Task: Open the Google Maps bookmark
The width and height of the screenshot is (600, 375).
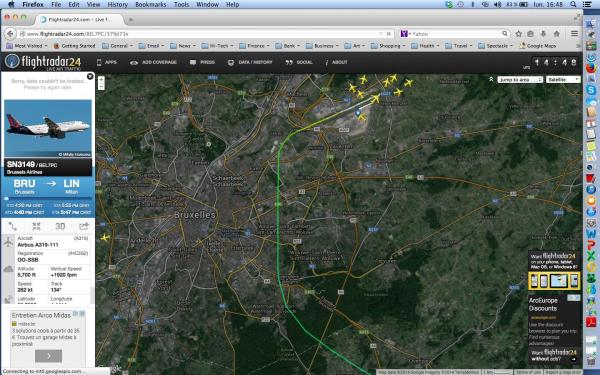Action: (x=538, y=46)
